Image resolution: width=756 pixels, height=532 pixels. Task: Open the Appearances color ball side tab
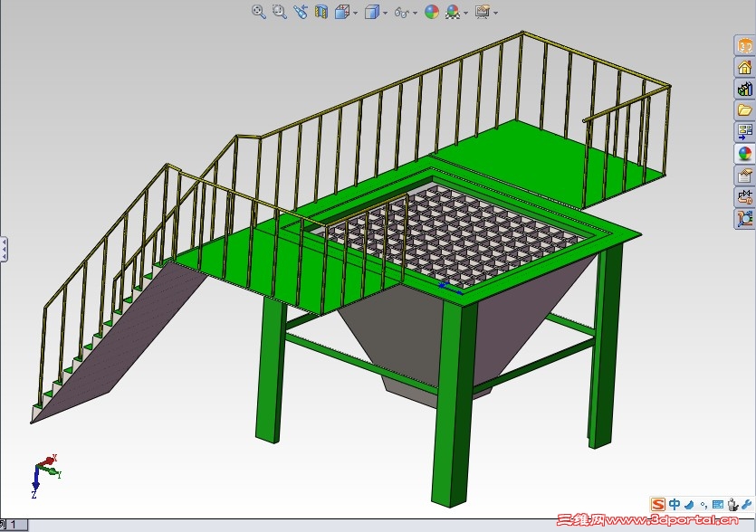point(745,154)
